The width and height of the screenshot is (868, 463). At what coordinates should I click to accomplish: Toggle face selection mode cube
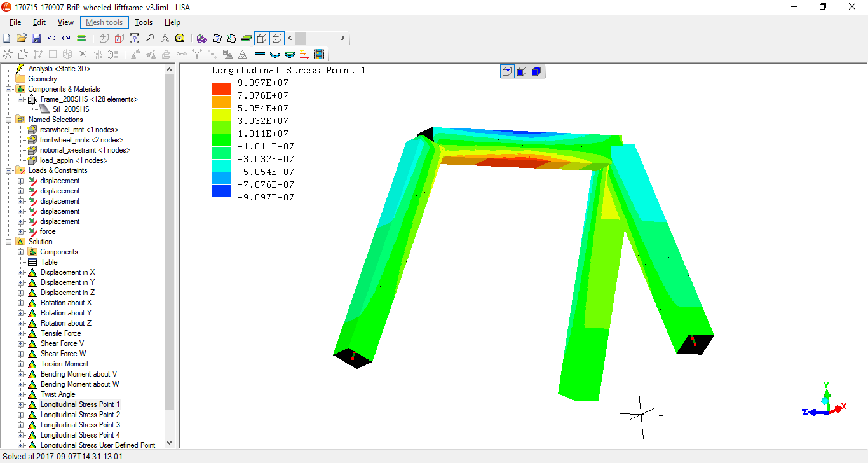521,71
